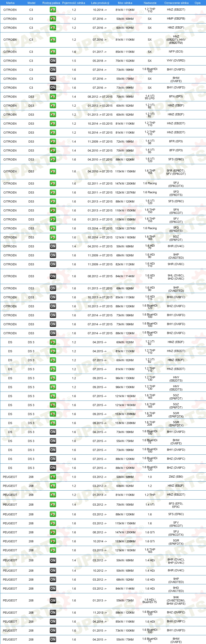Select the engine displacement value 1.5
Screen dimensions: 206x644
pos(74,61)
